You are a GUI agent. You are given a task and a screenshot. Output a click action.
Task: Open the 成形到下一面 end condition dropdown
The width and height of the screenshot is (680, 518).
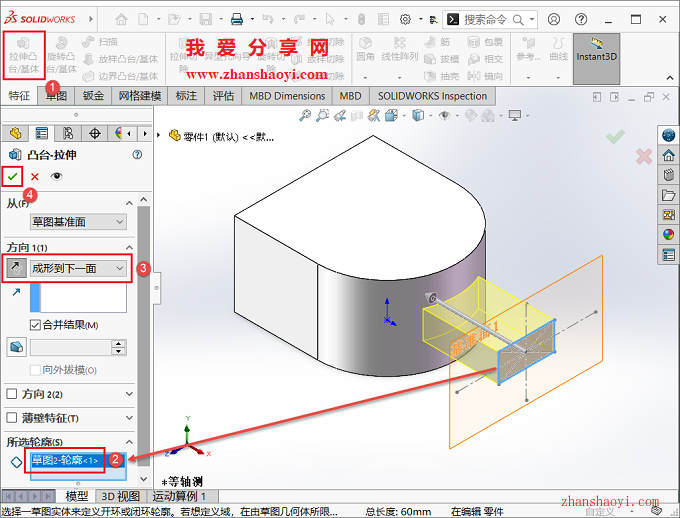(79, 268)
